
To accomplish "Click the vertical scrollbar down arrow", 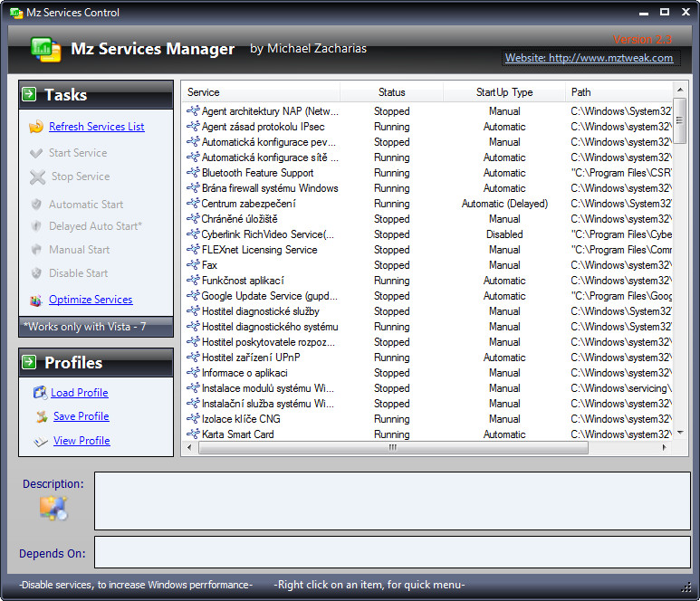I will pyautogui.click(x=680, y=433).
